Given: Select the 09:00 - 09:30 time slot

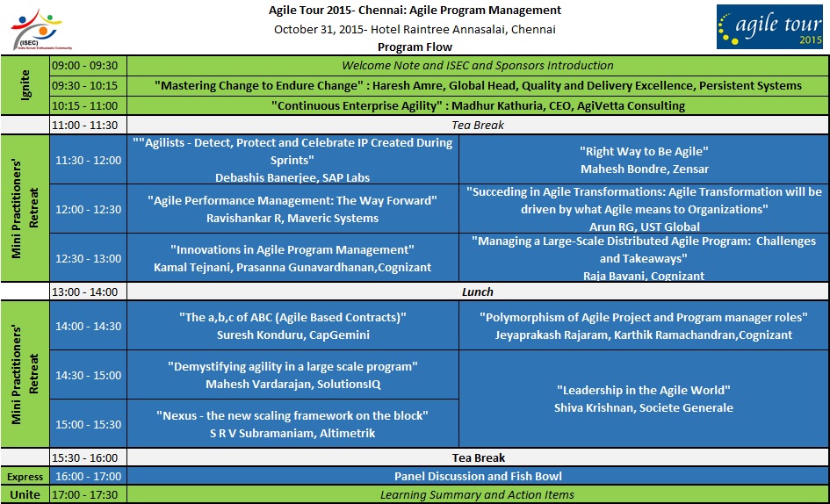Looking at the screenshot, I should pyautogui.click(x=89, y=66).
